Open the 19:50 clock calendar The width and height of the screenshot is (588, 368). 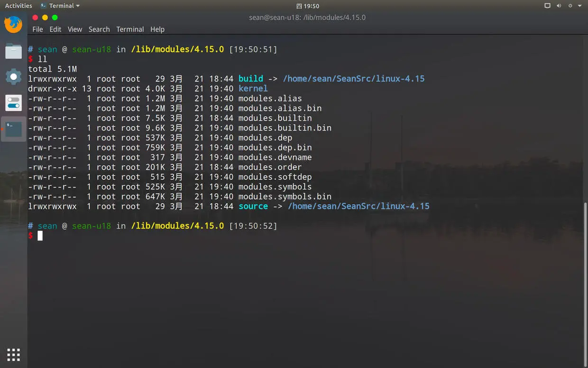coord(308,6)
